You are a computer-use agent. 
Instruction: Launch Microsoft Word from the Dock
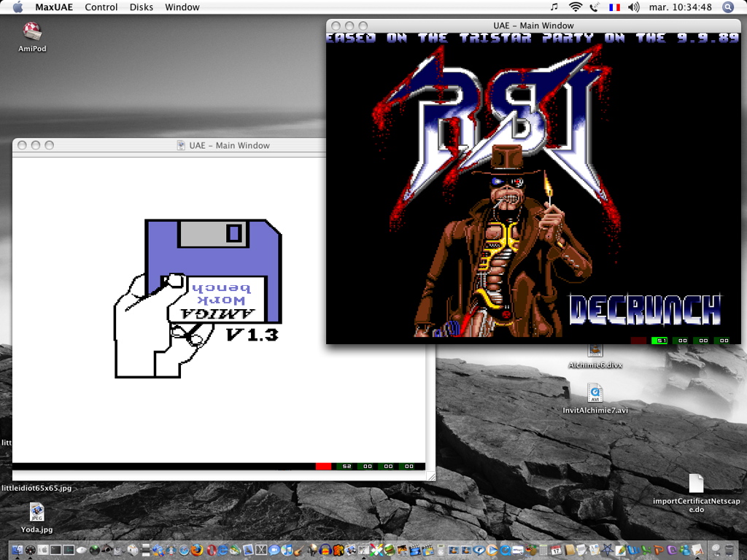(x=633, y=550)
